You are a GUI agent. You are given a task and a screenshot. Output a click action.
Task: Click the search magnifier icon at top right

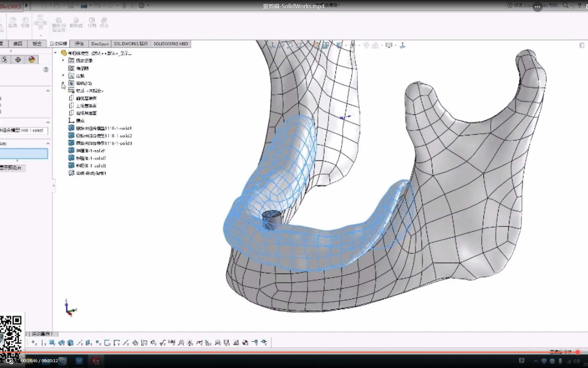pyautogui.click(x=565, y=5)
